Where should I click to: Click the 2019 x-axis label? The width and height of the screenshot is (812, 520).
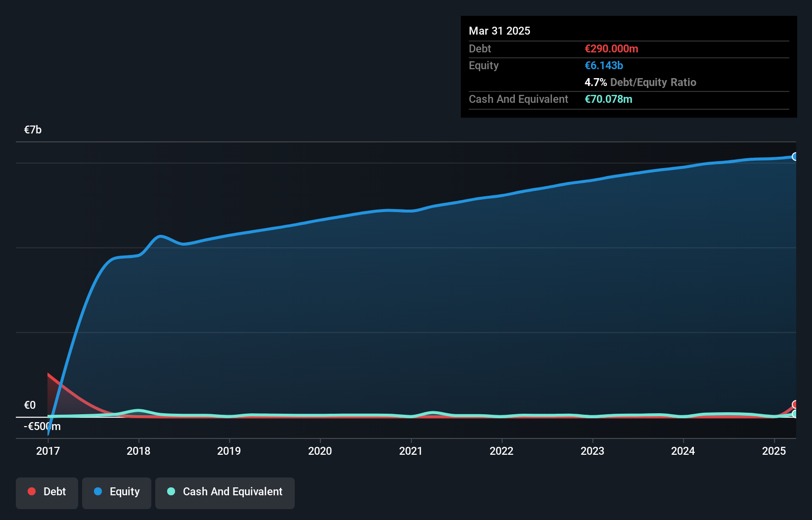point(229,451)
